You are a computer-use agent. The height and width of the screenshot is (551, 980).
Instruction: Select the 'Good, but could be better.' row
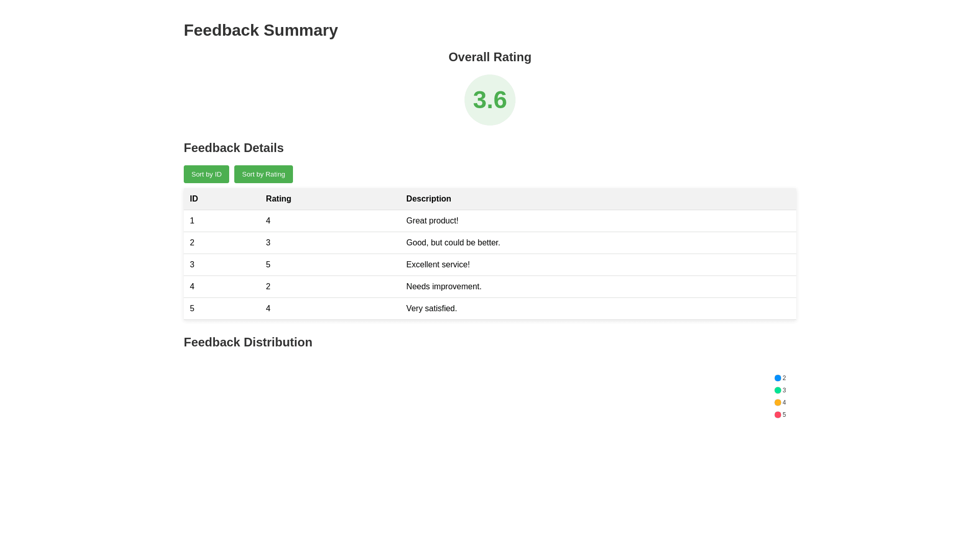pyautogui.click(x=453, y=243)
